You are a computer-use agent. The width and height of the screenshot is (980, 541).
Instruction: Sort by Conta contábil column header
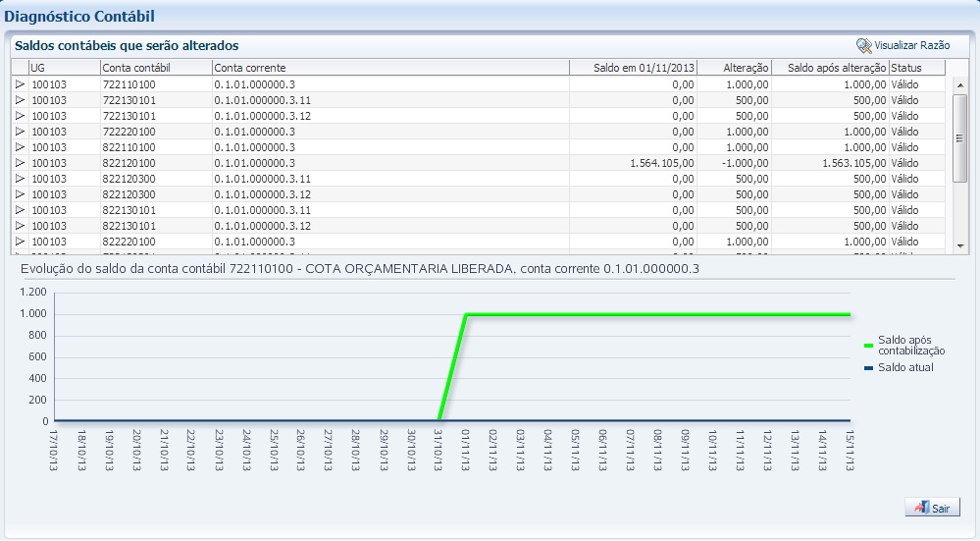point(156,68)
